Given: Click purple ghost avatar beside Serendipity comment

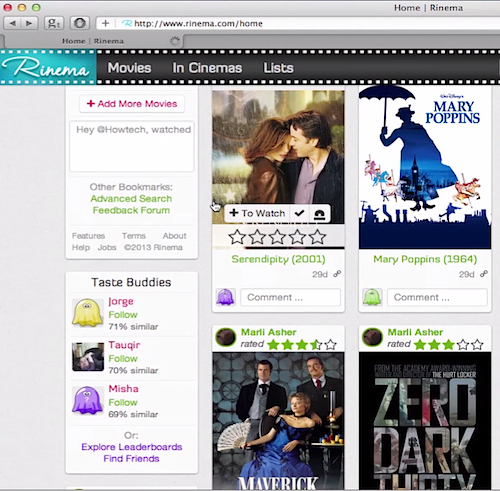Looking at the screenshot, I should (226, 297).
